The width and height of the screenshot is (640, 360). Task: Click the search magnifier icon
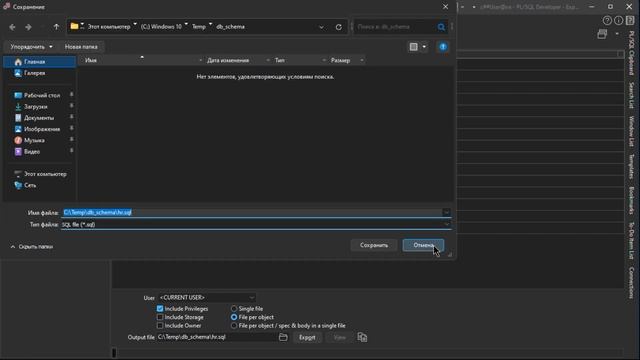coord(441,27)
